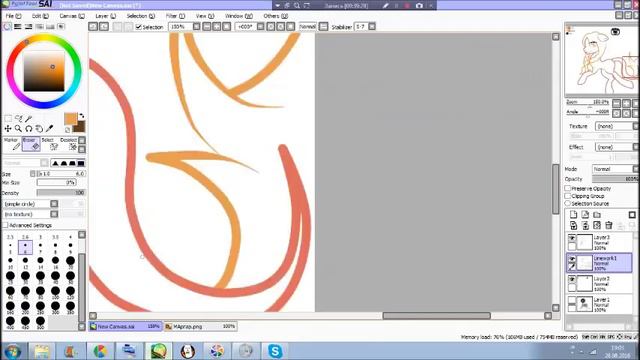Switch to the MAprap.png tab
640x360 pixels.
[200, 327]
